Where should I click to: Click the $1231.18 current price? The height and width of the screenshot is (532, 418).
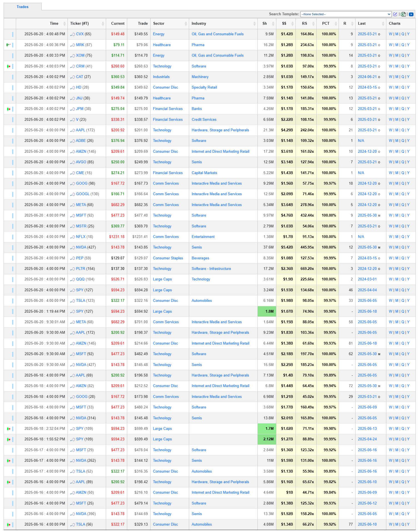(117, 237)
